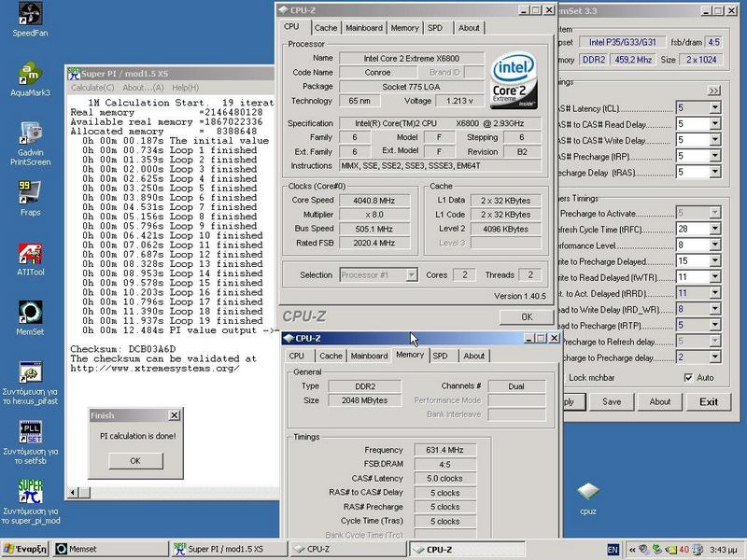Open the Refresh Cycle Time (tRFC) dropdown

click(714, 230)
